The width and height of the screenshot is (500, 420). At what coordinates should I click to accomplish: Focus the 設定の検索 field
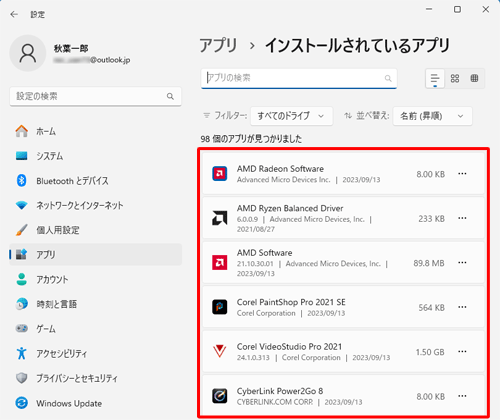coord(96,97)
